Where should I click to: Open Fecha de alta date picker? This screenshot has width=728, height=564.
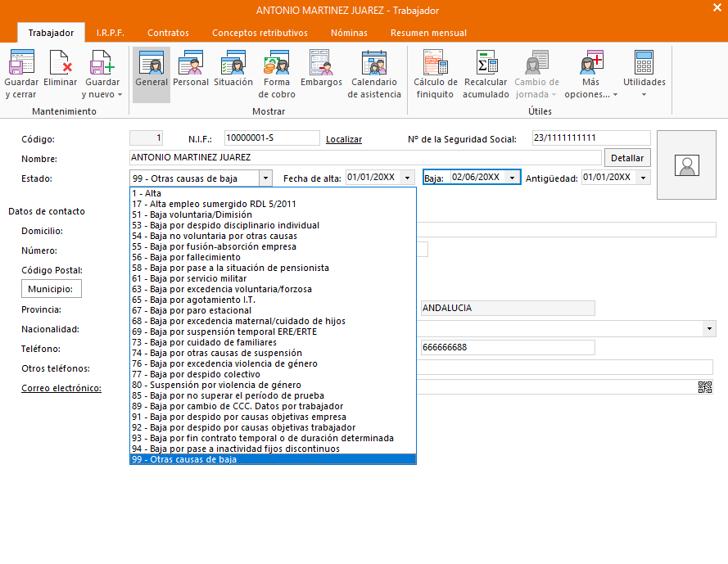[407, 178]
